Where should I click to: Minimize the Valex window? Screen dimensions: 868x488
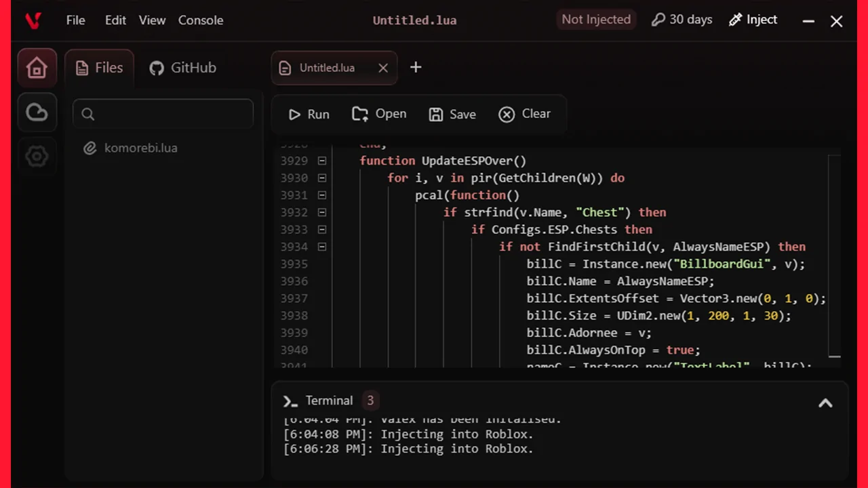(x=808, y=22)
